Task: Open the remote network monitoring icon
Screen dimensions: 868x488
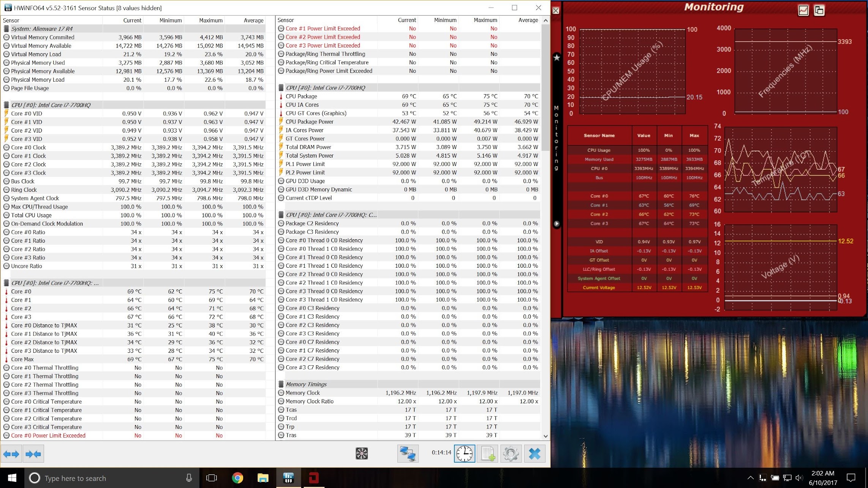Action: click(408, 454)
